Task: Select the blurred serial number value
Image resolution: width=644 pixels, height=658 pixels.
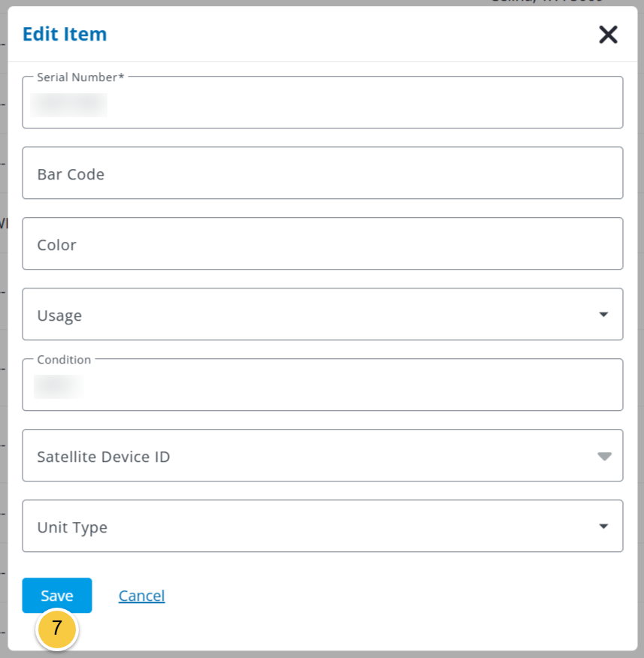Action: 69,105
